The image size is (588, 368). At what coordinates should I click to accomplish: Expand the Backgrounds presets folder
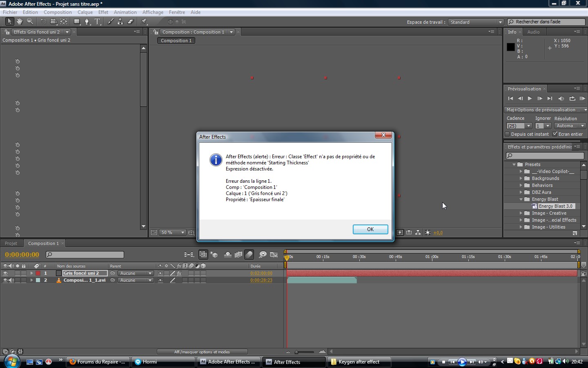tap(521, 178)
